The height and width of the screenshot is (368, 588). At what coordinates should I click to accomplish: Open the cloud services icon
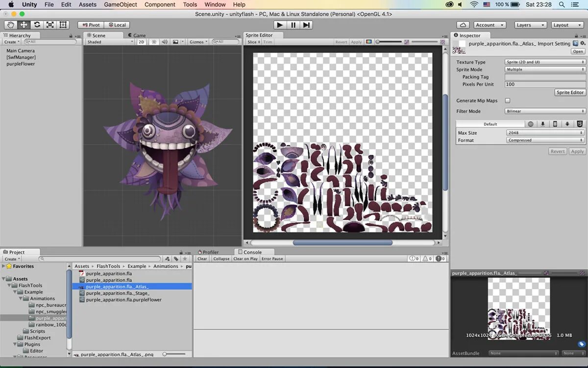pos(463,25)
